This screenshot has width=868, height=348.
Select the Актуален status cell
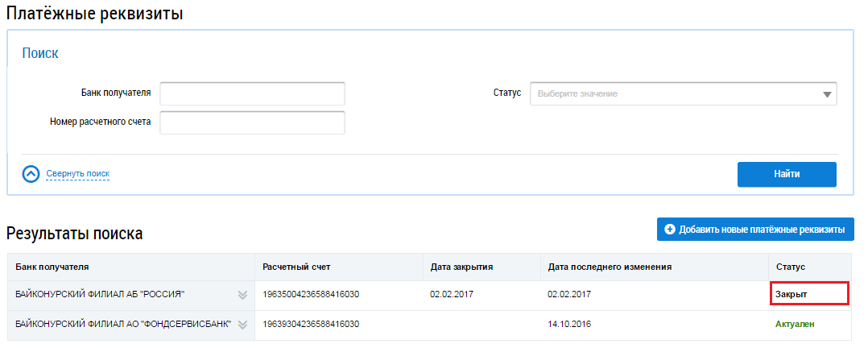[796, 324]
